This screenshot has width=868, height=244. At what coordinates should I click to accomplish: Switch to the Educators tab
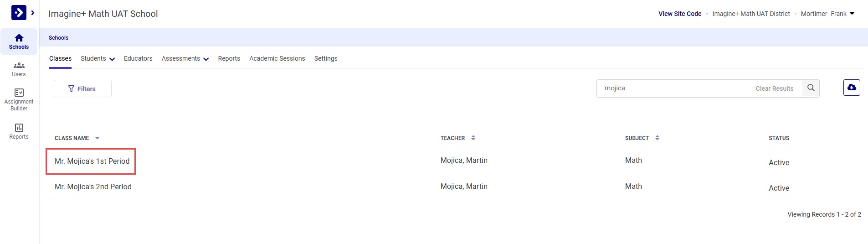pyautogui.click(x=138, y=58)
